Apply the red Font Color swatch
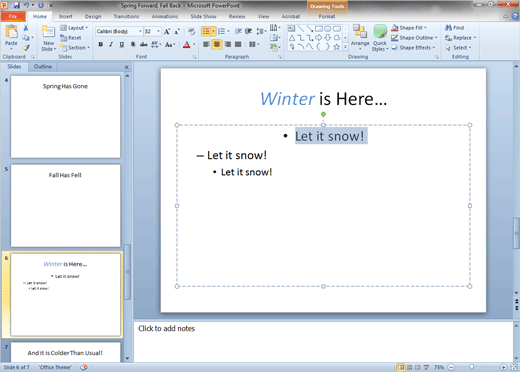Screen dimensions: 520x372 (x=187, y=45)
